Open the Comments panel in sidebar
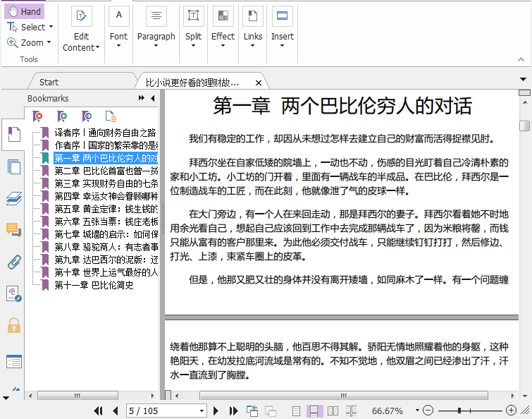 (13, 230)
